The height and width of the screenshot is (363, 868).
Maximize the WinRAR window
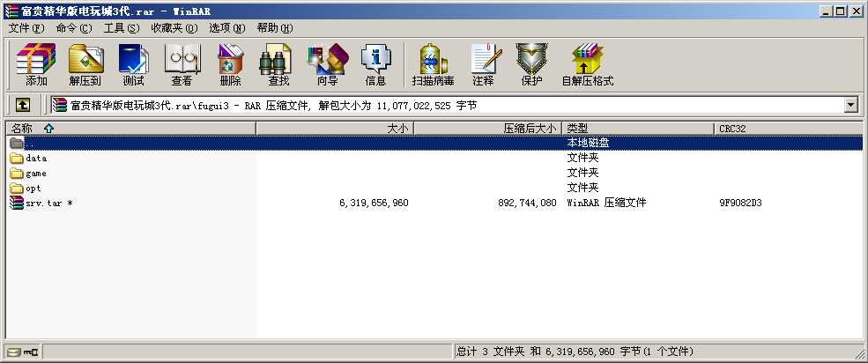pos(841,11)
